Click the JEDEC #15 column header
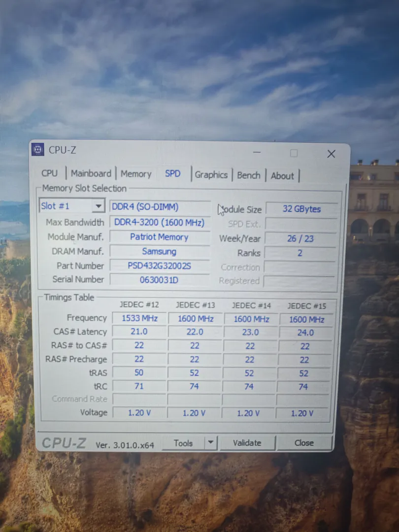Image resolution: width=399 pixels, height=532 pixels. click(307, 306)
